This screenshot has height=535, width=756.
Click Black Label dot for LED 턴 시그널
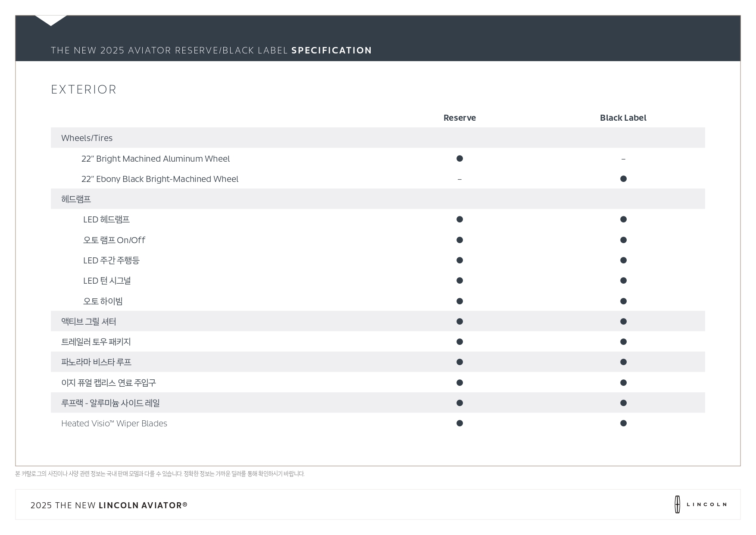[x=623, y=281]
